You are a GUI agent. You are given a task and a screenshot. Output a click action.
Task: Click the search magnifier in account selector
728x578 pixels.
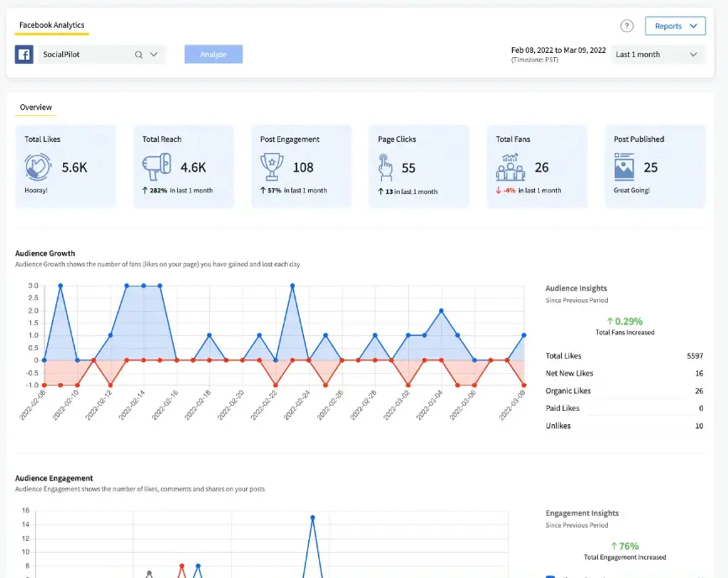(139, 55)
